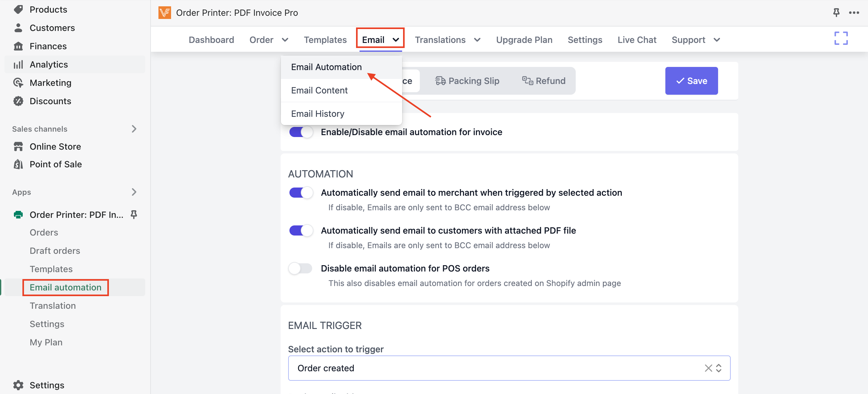Open Draft orders in sidebar
Image resolution: width=868 pixels, height=394 pixels.
click(x=55, y=251)
